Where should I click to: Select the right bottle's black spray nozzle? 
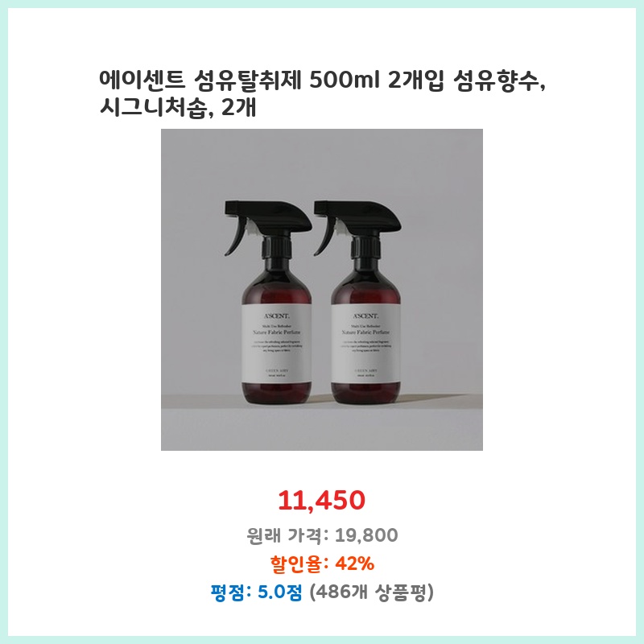click(357, 225)
